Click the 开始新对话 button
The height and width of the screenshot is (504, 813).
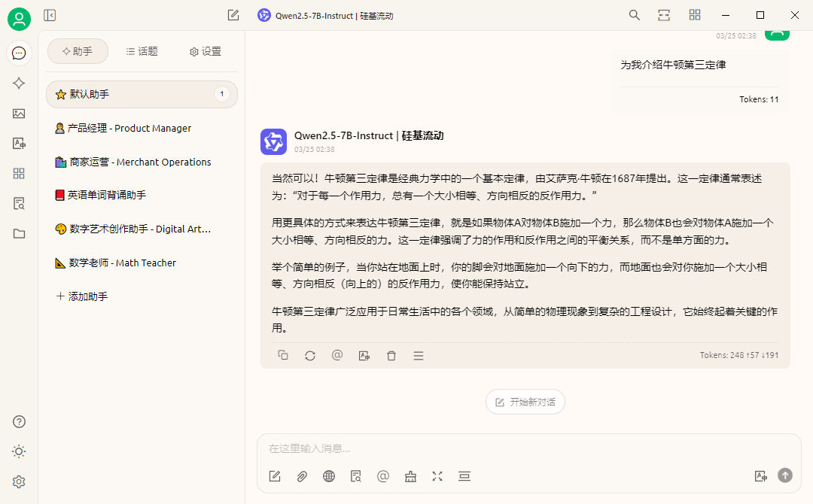coord(525,401)
